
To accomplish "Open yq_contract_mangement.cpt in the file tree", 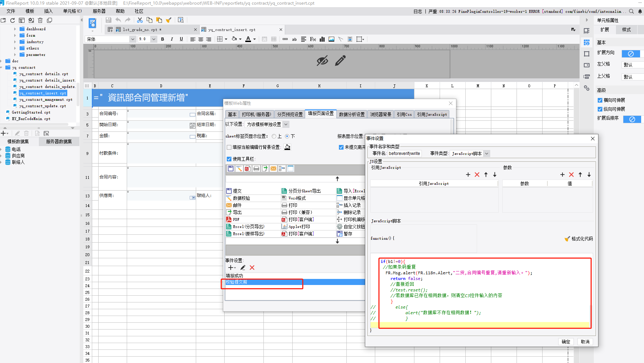I will [46, 100].
